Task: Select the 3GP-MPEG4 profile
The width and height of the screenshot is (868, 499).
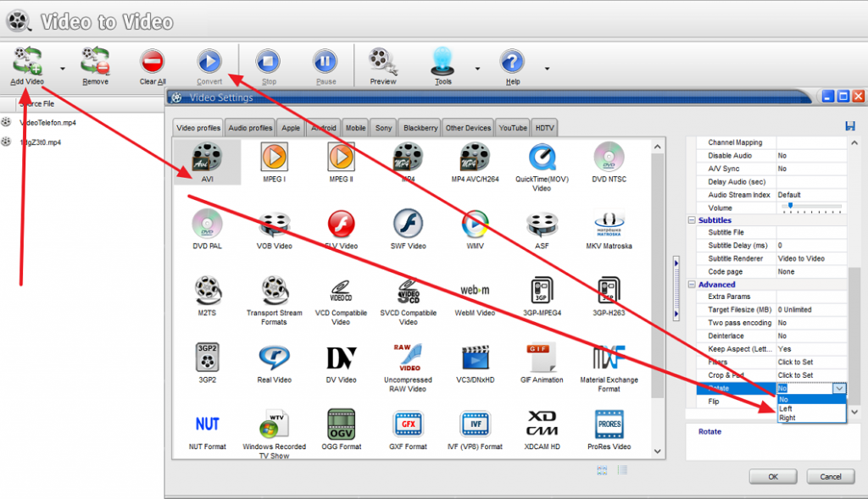Action: point(542,296)
